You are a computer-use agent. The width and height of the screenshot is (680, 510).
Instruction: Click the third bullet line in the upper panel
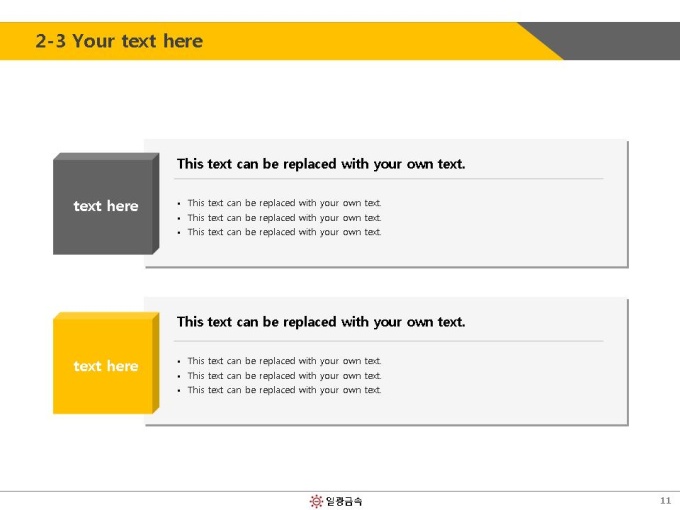pos(284,232)
